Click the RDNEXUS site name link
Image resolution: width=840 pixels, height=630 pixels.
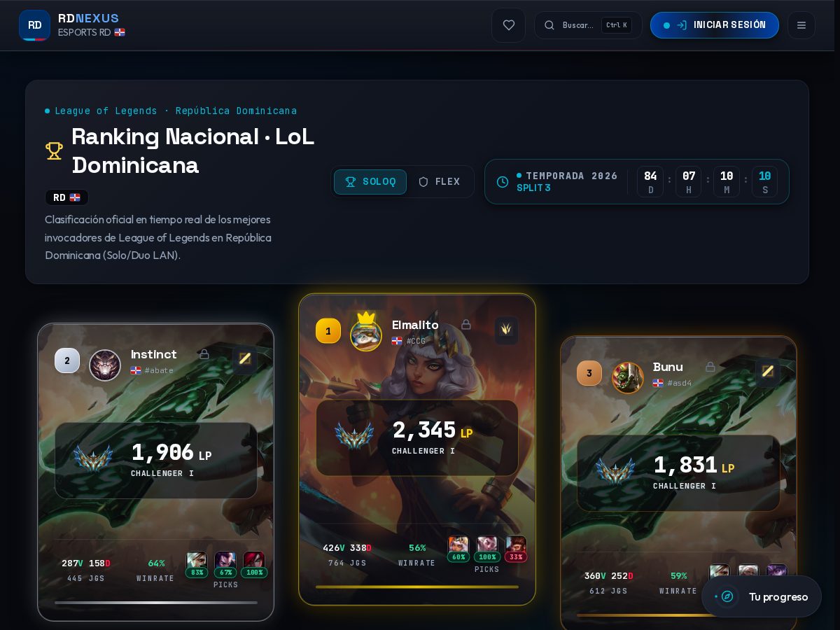(88, 18)
